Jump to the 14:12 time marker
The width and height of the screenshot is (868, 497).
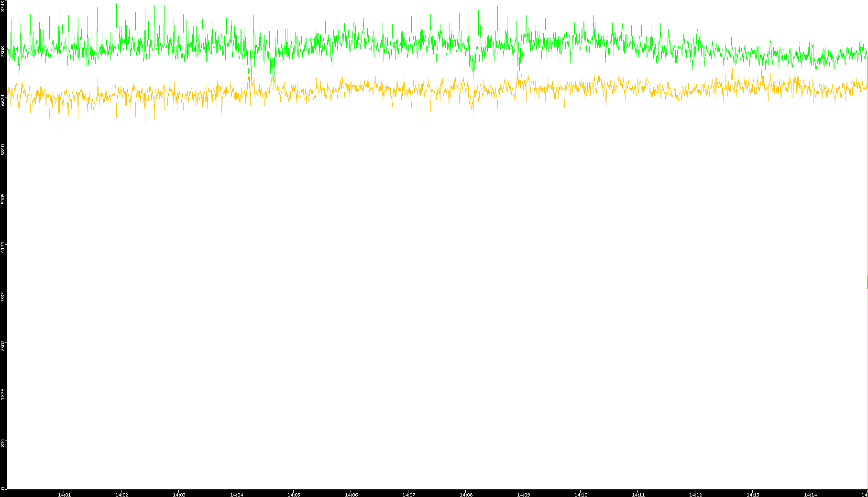point(695,495)
